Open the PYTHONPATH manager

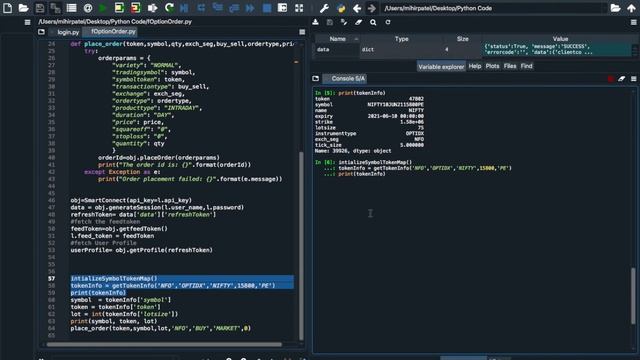(341, 8)
